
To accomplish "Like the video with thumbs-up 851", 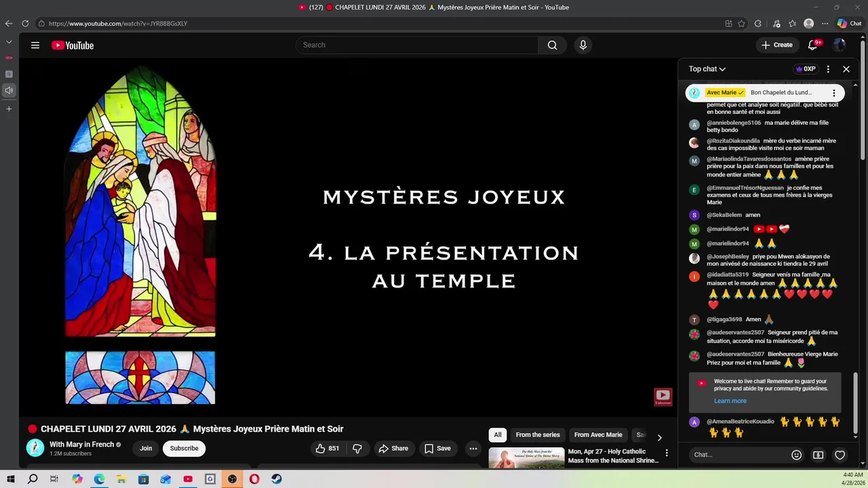I will coord(327,448).
